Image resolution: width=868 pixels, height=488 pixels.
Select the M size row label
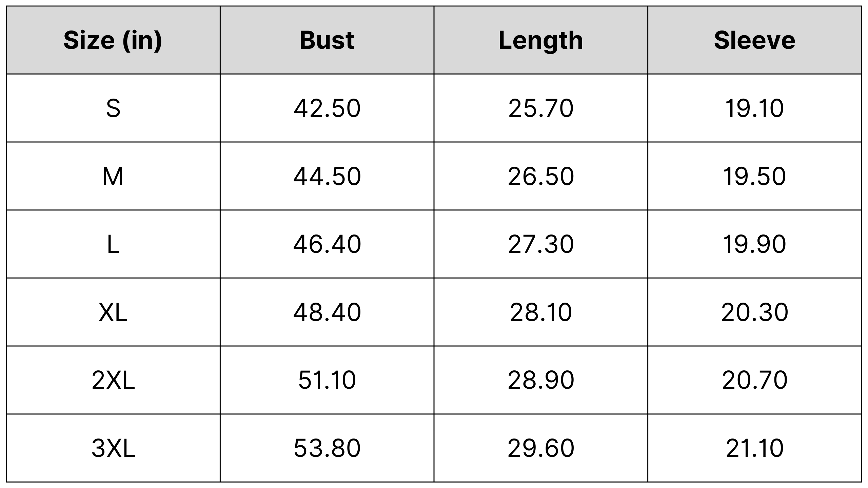[x=113, y=176]
